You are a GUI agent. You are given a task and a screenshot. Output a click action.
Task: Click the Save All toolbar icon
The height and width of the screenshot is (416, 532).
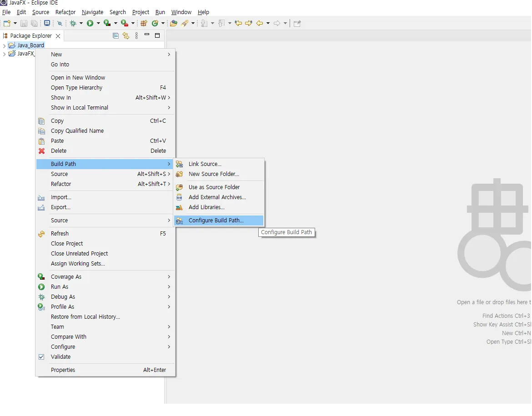click(34, 23)
